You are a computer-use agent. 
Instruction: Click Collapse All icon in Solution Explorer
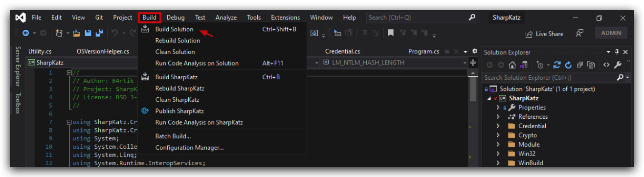[x=579, y=65]
